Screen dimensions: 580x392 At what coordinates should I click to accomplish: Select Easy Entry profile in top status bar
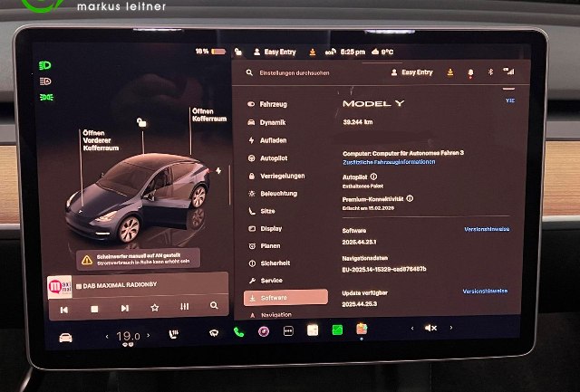coord(275,53)
